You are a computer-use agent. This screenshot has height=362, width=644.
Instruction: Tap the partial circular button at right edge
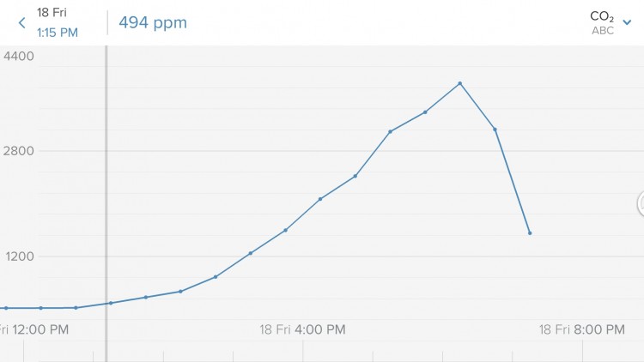coord(640,203)
